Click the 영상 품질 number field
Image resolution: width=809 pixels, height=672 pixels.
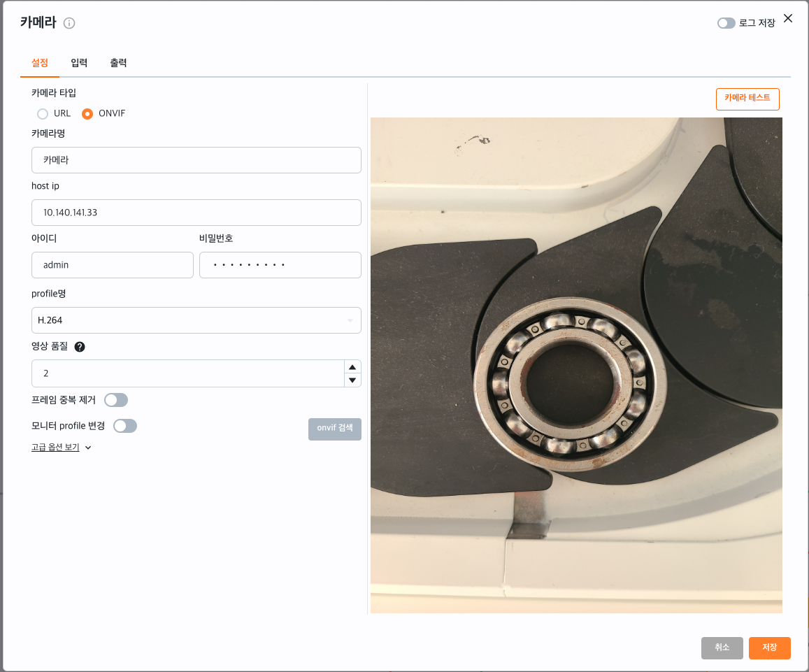188,373
